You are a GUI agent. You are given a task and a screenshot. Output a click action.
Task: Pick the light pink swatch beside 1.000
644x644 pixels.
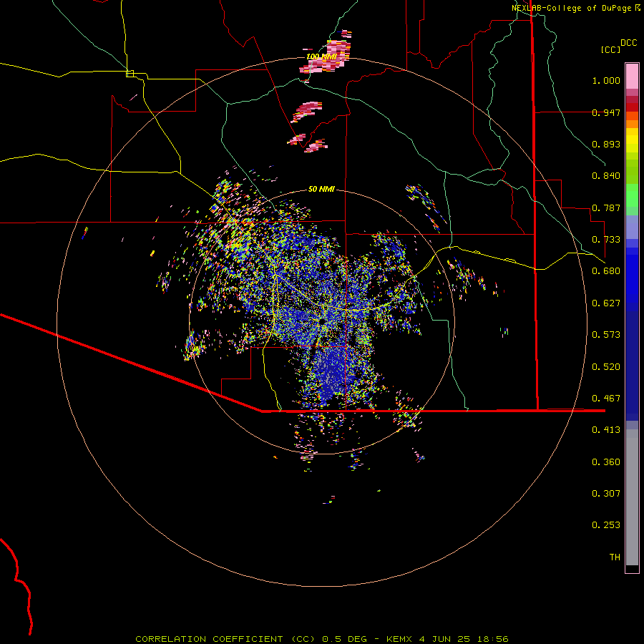(x=632, y=77)
